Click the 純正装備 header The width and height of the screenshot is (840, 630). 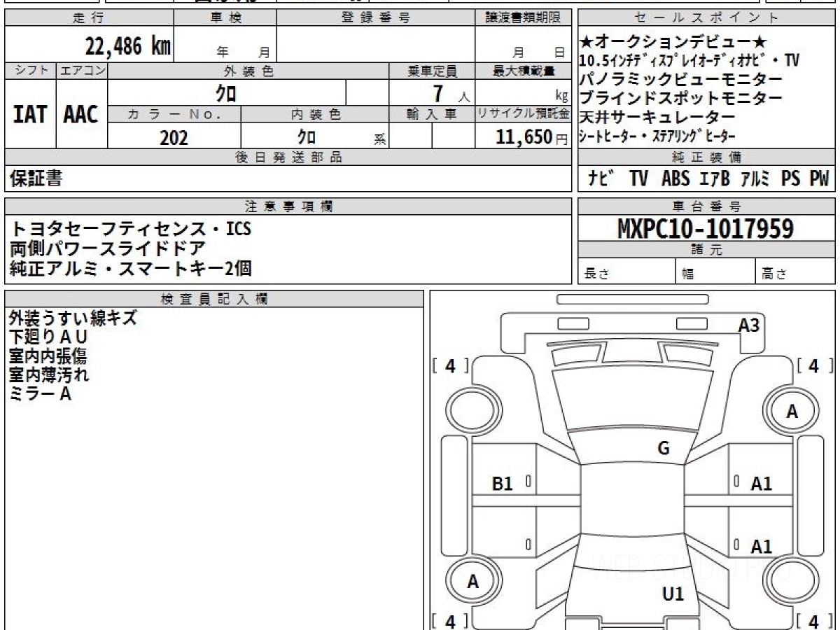707,157
